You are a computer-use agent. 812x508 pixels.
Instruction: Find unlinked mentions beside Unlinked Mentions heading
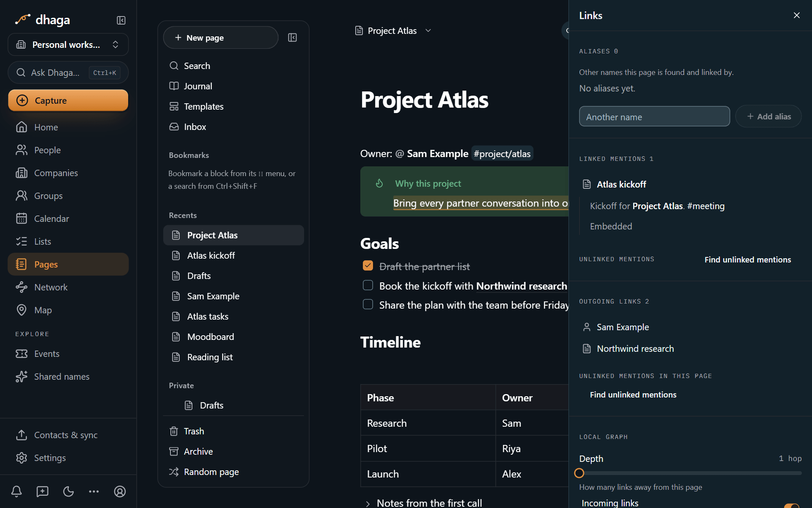pyautogui.click(x=748, y=260)
